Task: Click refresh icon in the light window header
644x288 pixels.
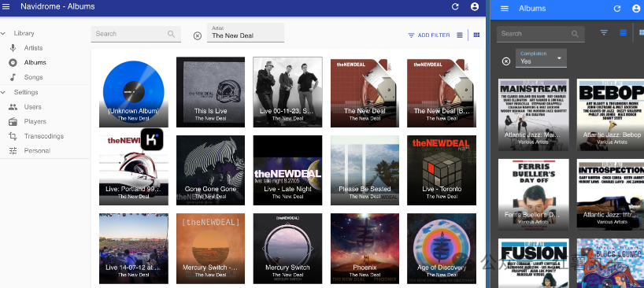Action: point(455,6)
